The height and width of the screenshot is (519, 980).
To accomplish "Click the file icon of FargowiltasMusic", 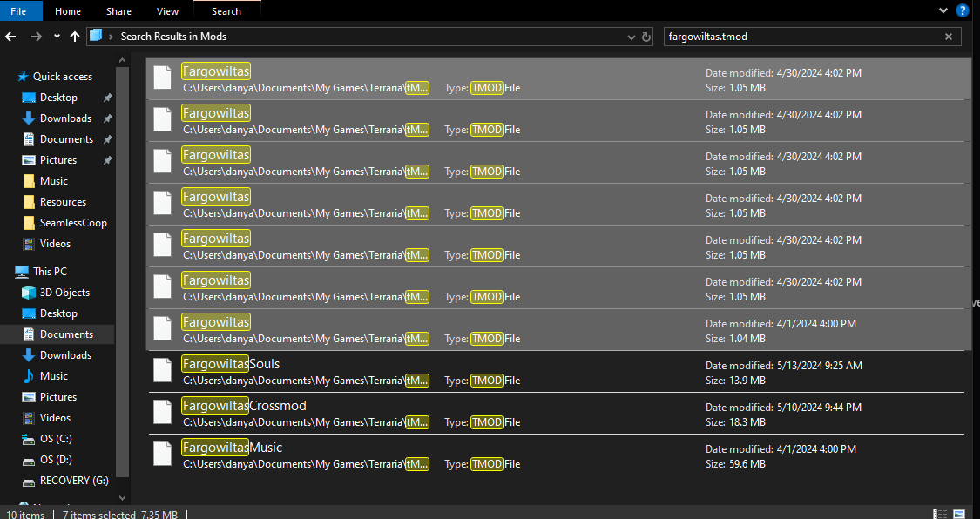I will click(163, 454).
